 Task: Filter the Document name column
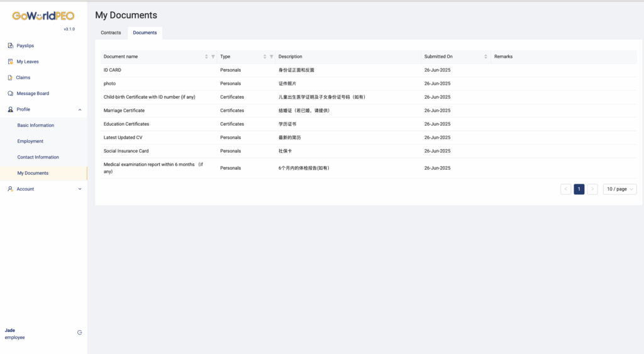point(213,57)
